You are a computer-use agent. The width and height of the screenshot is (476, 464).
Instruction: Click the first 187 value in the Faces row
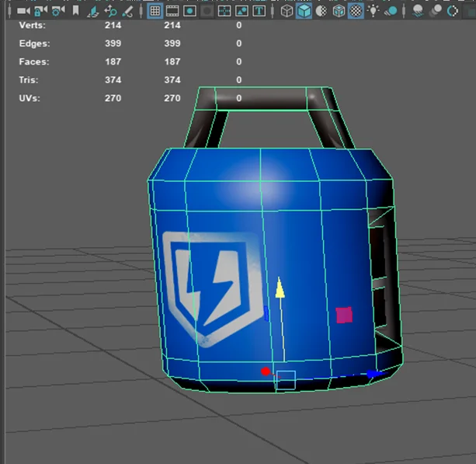coord(113,61)
